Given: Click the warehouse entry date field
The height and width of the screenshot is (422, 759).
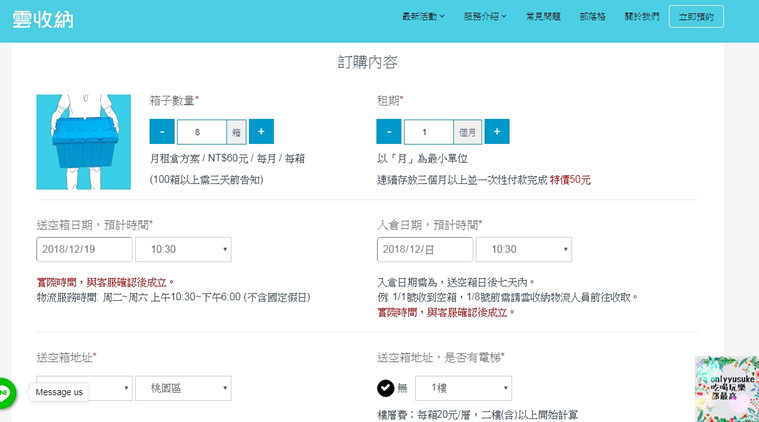Looking at the screenshot, I should click(425, 249).
